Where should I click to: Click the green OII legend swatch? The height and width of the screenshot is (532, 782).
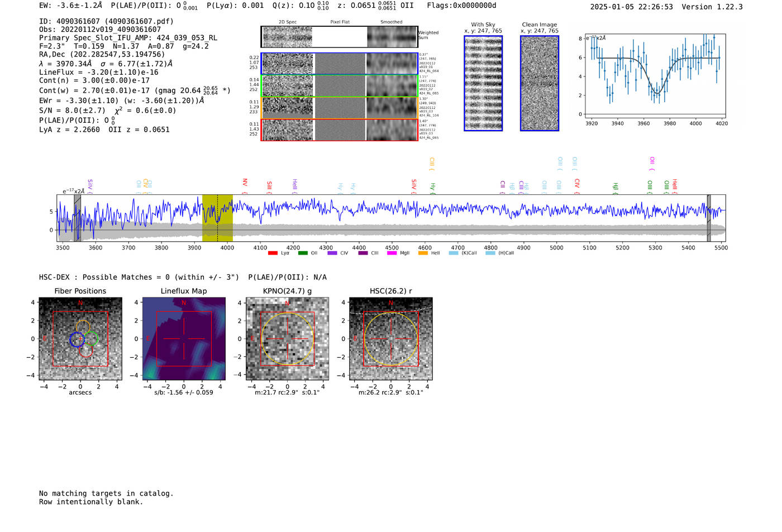[x=303, y=253]
